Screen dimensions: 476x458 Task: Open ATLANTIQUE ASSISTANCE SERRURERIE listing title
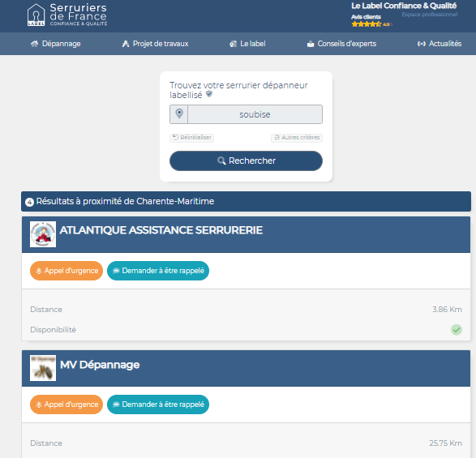coord(161,230)
